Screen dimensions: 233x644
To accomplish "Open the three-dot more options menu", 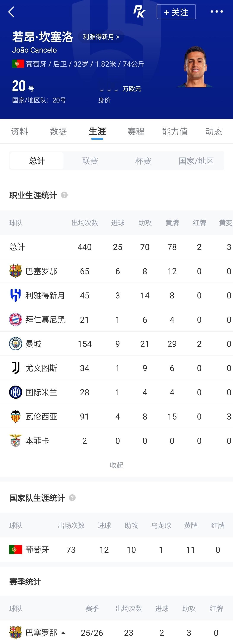I will [x=217, y=11].
